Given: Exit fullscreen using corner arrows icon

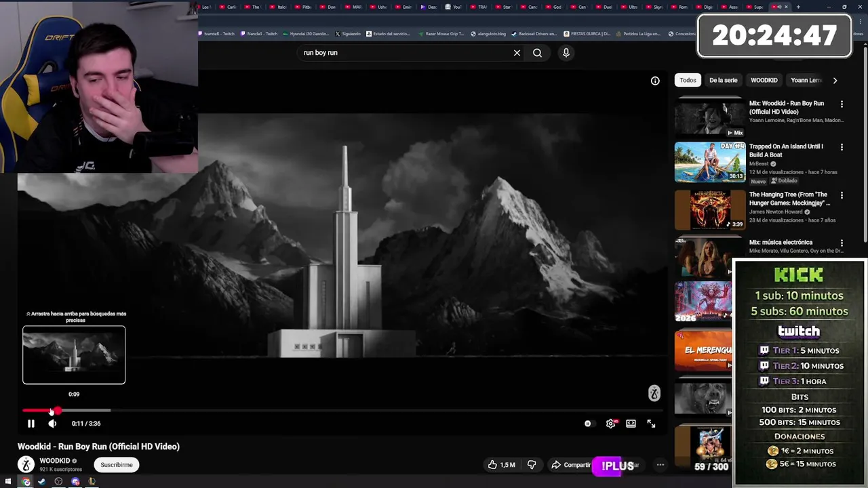Looking at the screenshot, I should tap(651, 424).
